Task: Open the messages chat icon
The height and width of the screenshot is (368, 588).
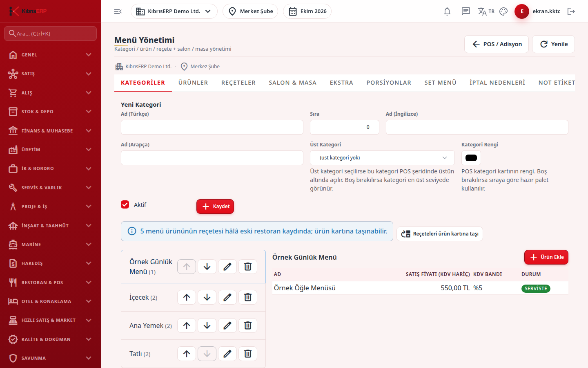Action: 466,11
